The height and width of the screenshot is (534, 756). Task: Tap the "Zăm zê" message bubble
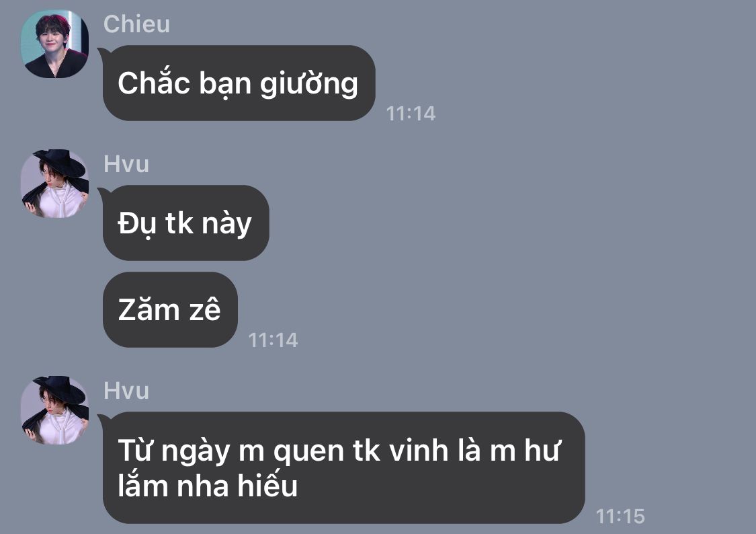170,309
